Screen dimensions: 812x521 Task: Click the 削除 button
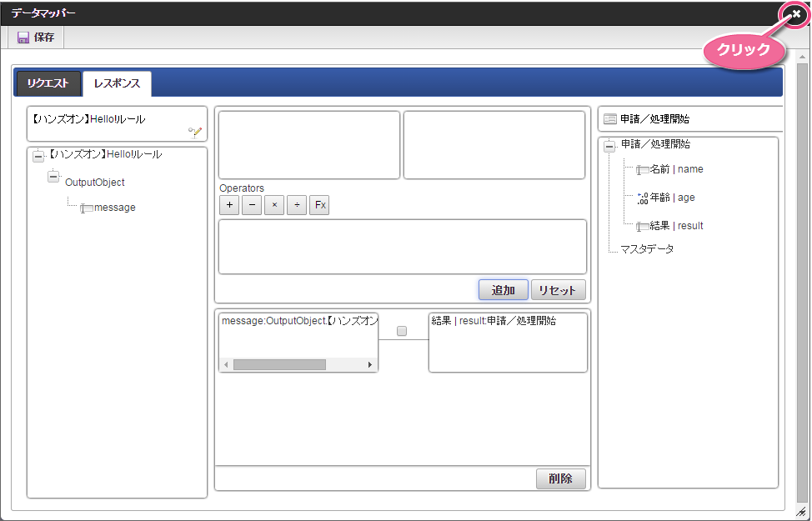[x=561, y=478]
